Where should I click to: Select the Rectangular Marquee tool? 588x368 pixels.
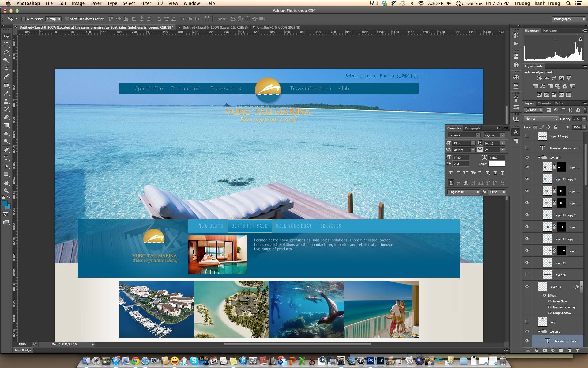(x=6, y=44)
